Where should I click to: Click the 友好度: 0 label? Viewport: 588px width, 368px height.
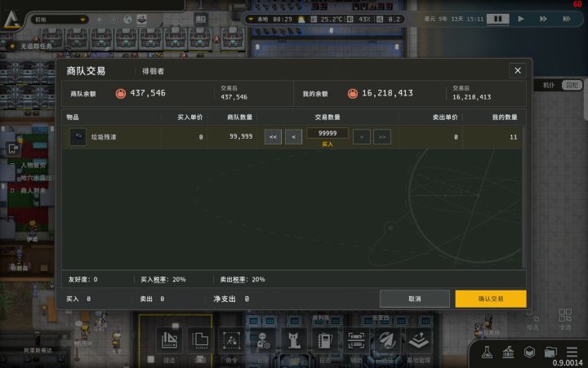coord(82,279)
